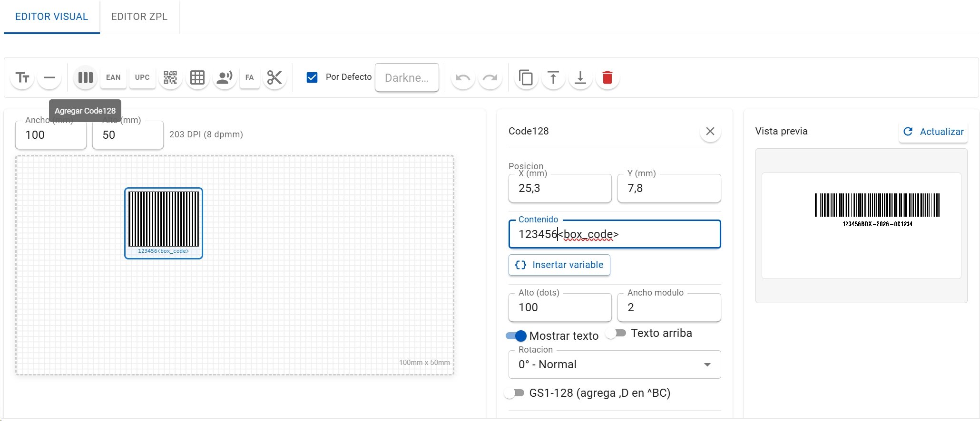980x421 pixels.
Task: Close the Code128 properties panel
Action: (x=710, y=131)
